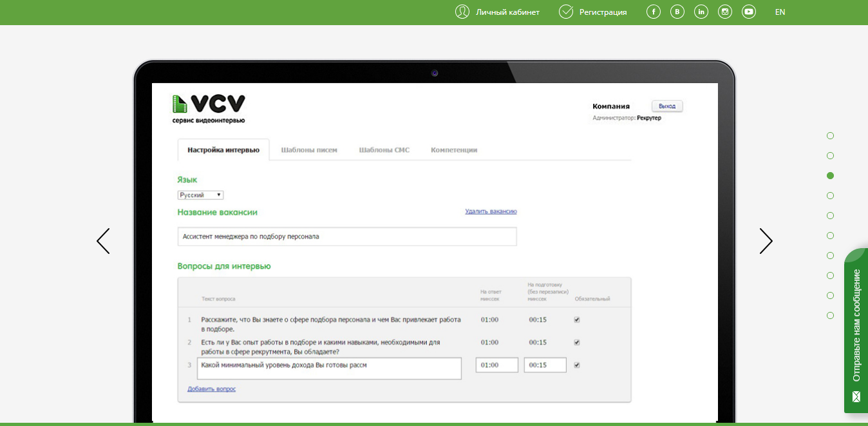Go to next slide with right arrow
Image resolution: width=868 pixels, height=426 pixels.
[x=766, y=241]
